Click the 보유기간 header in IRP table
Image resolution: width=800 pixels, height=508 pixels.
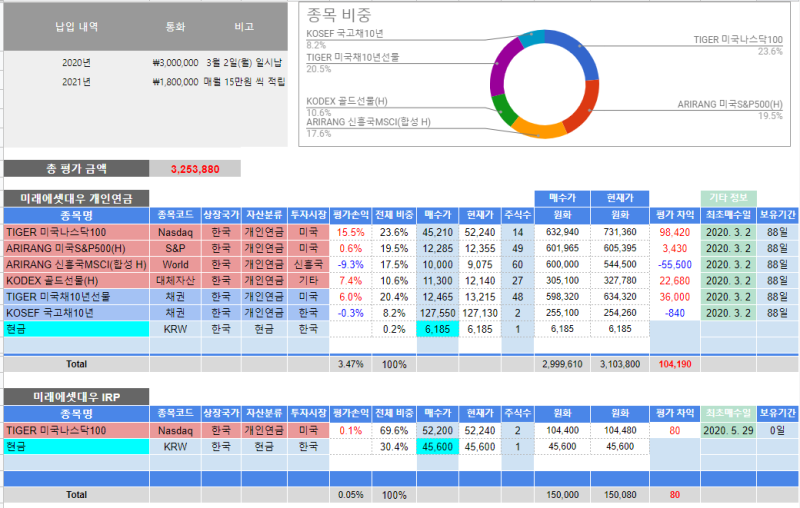pyautogui.click(x=778, y=414)
